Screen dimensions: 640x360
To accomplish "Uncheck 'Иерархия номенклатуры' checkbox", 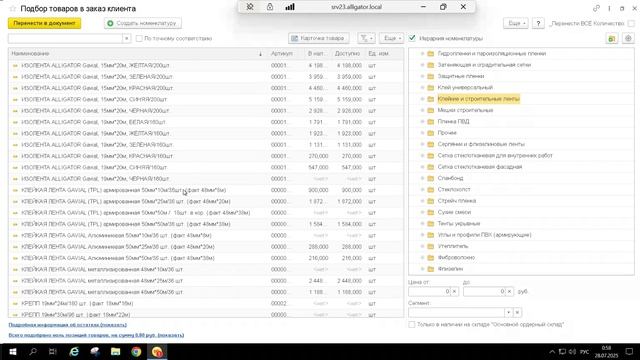I will 412,38.
